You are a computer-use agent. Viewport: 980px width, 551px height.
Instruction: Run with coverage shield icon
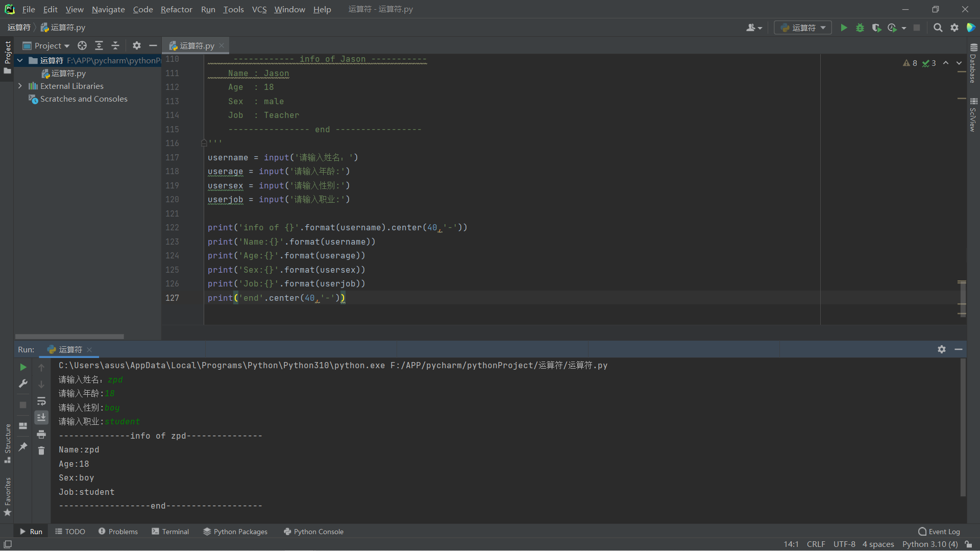pos(876,28)
